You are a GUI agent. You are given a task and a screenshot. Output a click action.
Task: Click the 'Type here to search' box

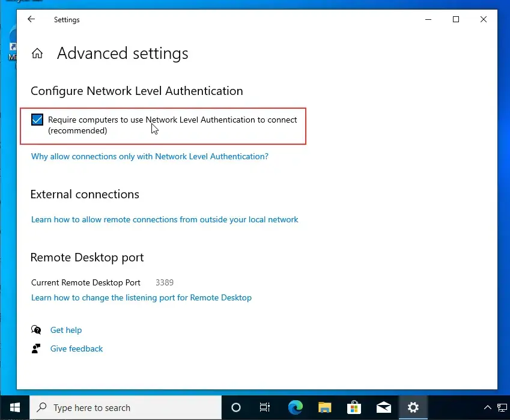[x=126, y=407]
